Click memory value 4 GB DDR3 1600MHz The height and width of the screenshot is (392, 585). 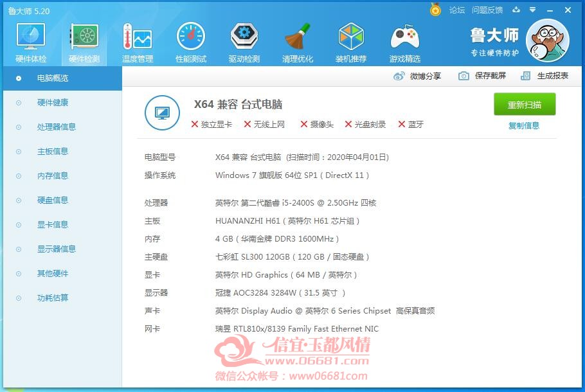point(277,238)
